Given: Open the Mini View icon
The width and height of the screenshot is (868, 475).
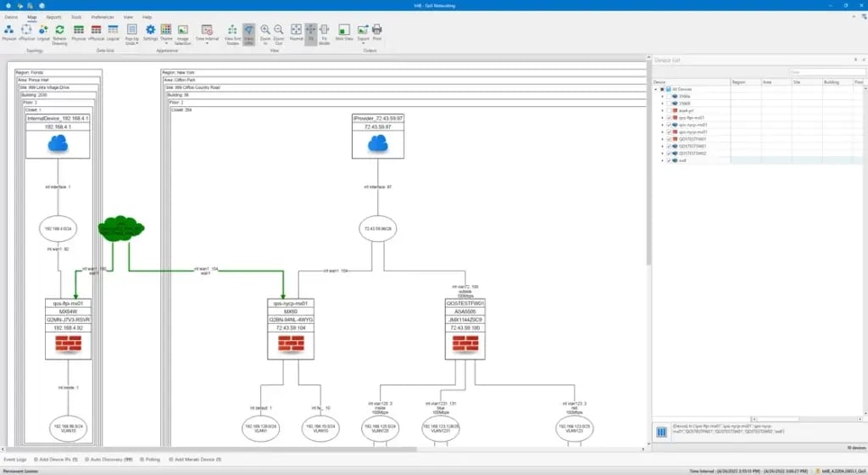Looking at the screenshot, I should point(344,31).
